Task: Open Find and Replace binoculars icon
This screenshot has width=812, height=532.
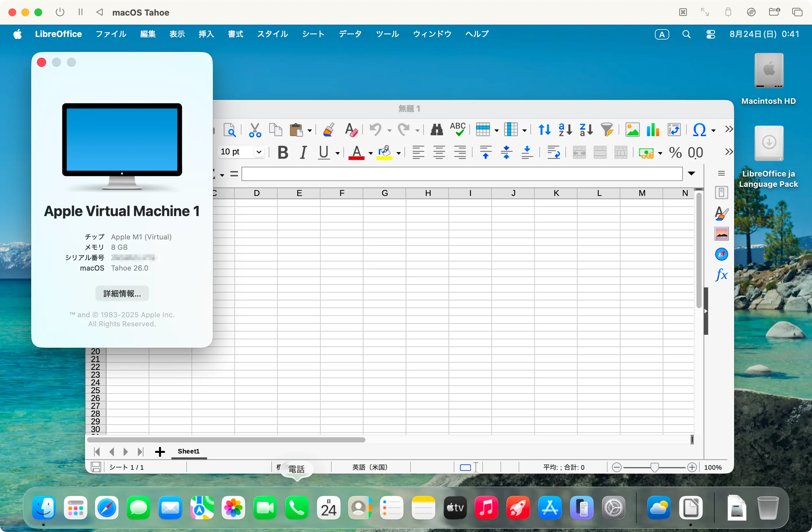Action: coord(437,130)
